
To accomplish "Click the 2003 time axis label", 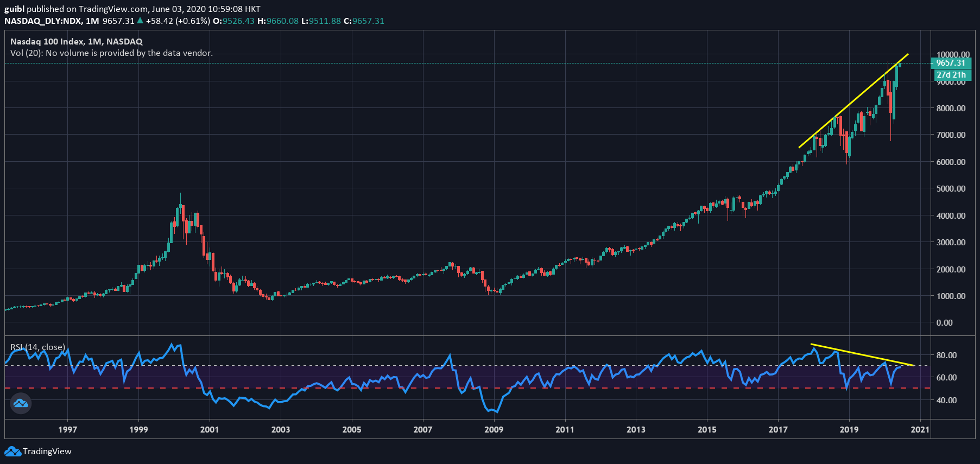I will click(x=281, y=429).
